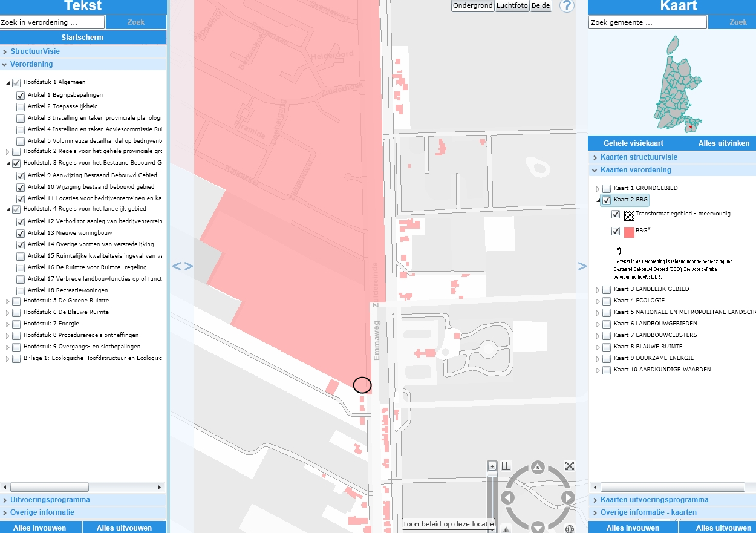
Task: Open Uitvoeringsprogramma section in left panel
Action: (x=83, y=500)
